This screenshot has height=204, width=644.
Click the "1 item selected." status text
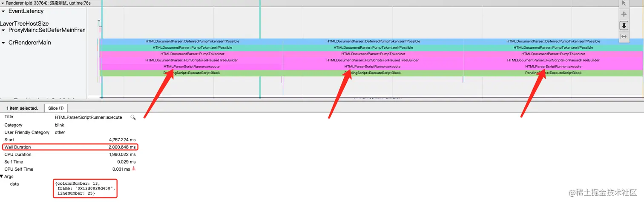click(x=22, y=108)
